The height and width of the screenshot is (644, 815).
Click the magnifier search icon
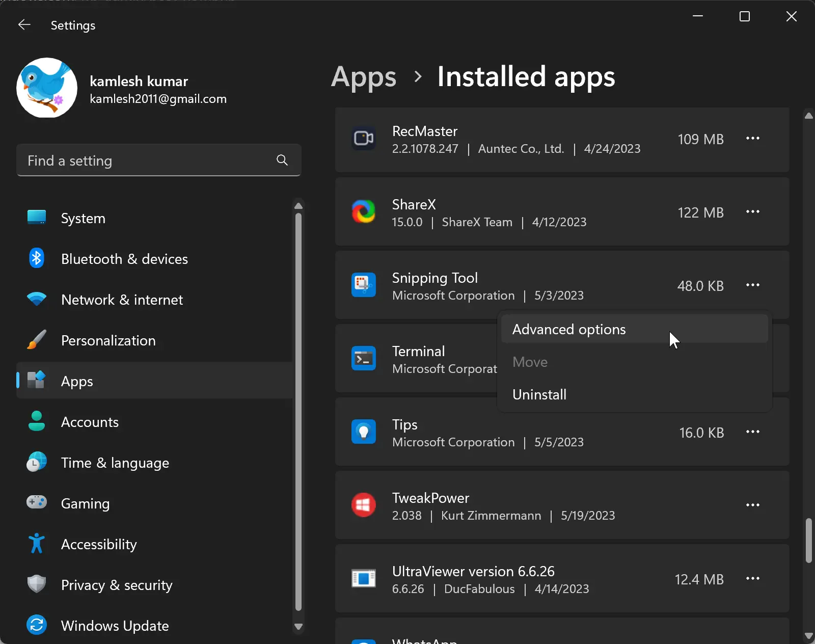tap(282, 160)
